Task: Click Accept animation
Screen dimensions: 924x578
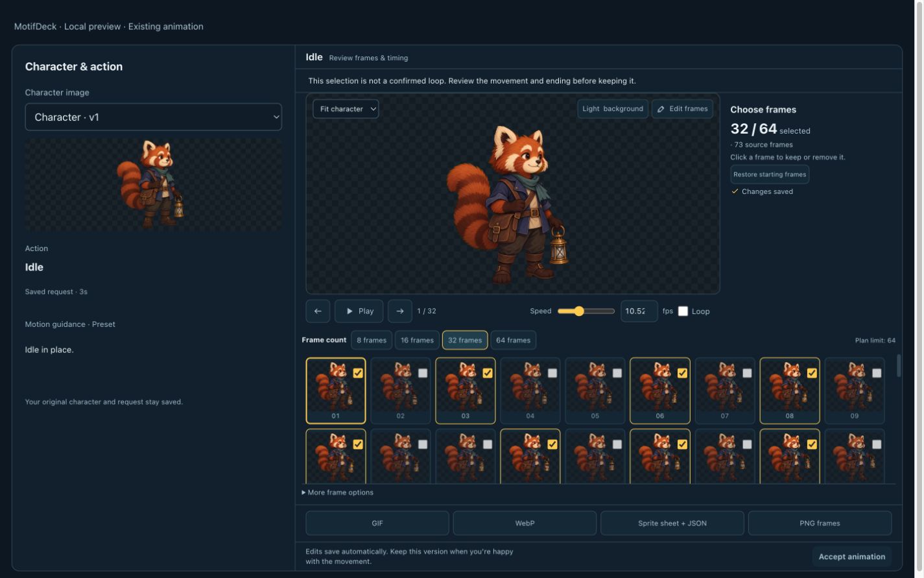Action: (852, 557)
